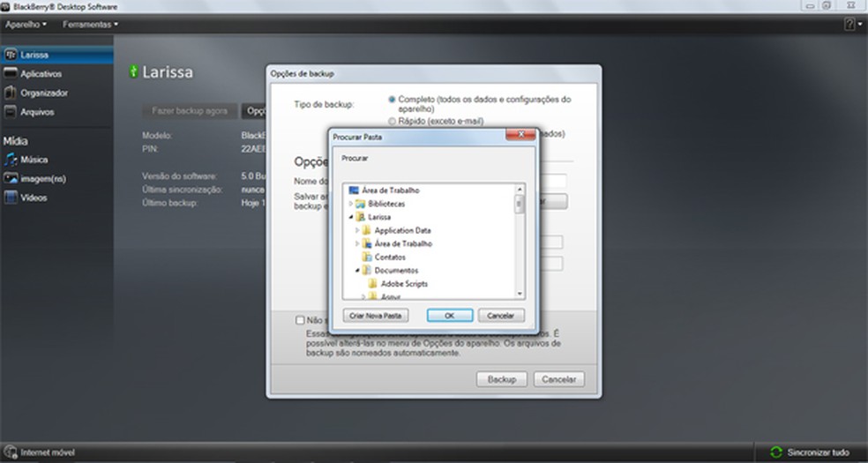Click the Internet móvel status icon
Screen dimensions: 868x463
tap(11, 452)
